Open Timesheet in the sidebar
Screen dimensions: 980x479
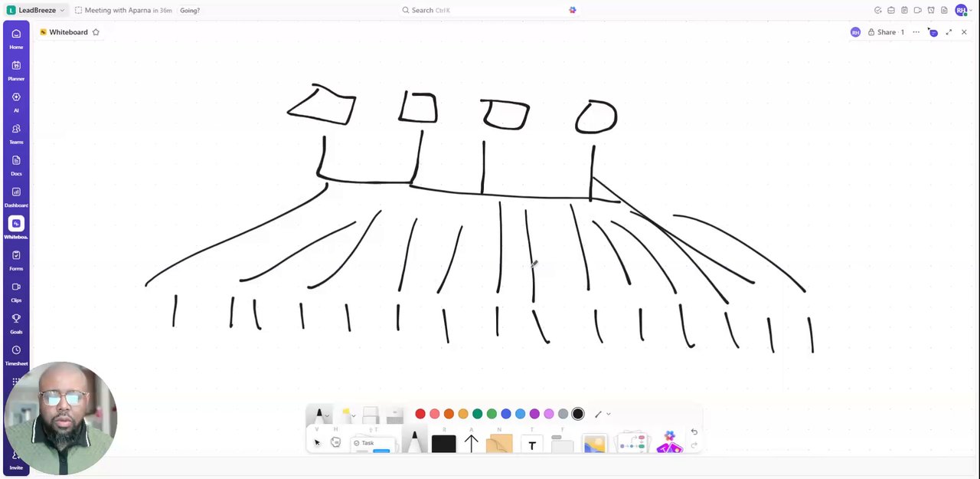(x=16, y=355)
